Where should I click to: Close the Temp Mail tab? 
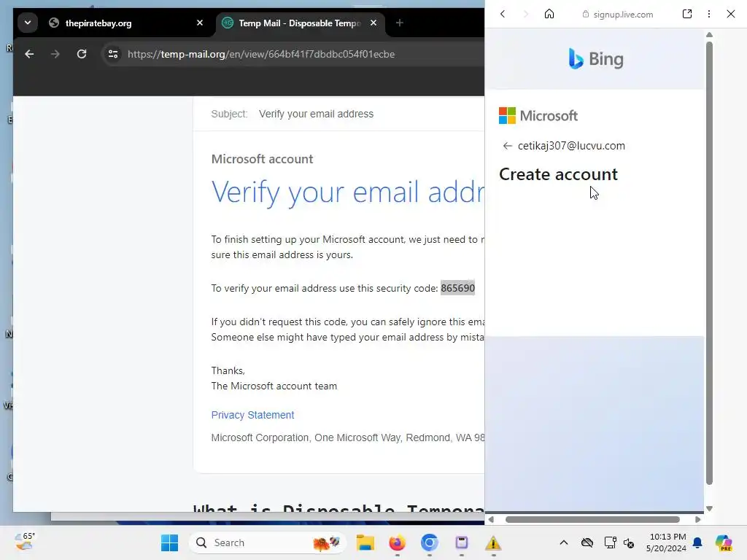click(x=373, y=23)
